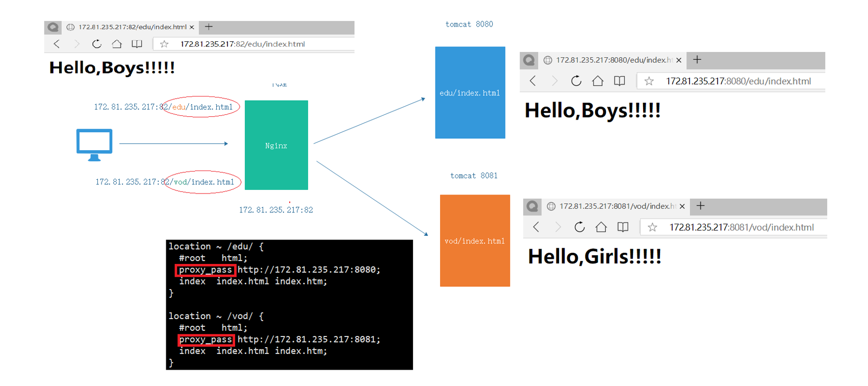Image resolution: width=868 pixels, height=386 pixels.
Task: Click the 'Hello,Girls!!!!!' heading
Action: click(595, 256)
